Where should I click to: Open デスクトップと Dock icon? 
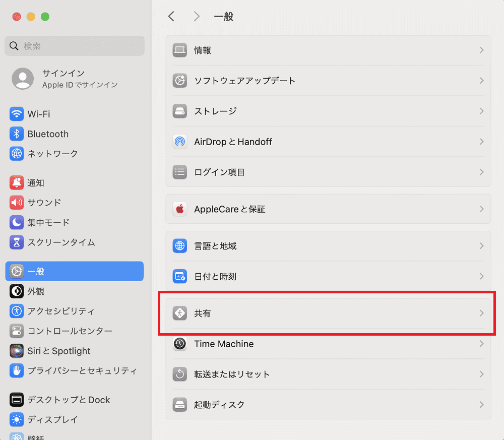pyautogui.click(x=17, y=400)
